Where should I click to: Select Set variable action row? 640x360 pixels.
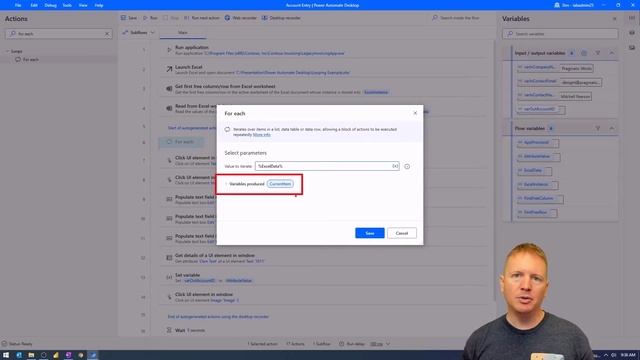(x=322, y=278)
